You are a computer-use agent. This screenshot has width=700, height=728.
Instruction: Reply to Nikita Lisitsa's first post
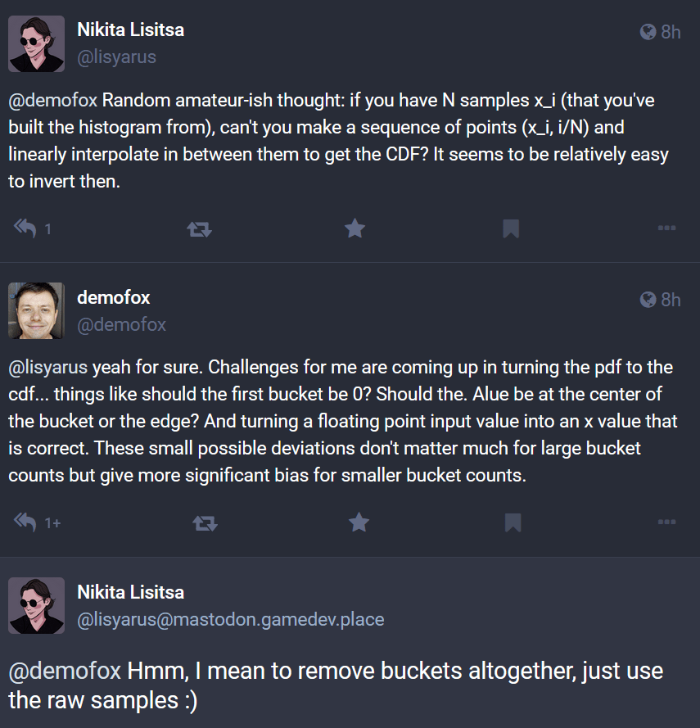click(x=25, y=229)
